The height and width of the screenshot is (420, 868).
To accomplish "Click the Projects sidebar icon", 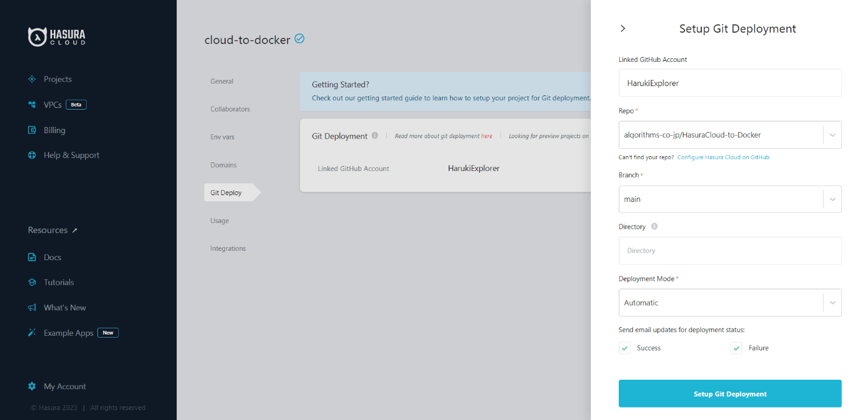I will (32, 79).
